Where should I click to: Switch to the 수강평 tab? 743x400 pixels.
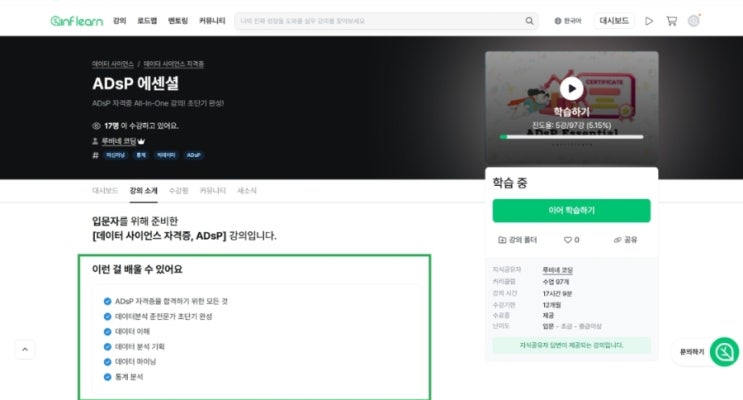tap(179, 191)
